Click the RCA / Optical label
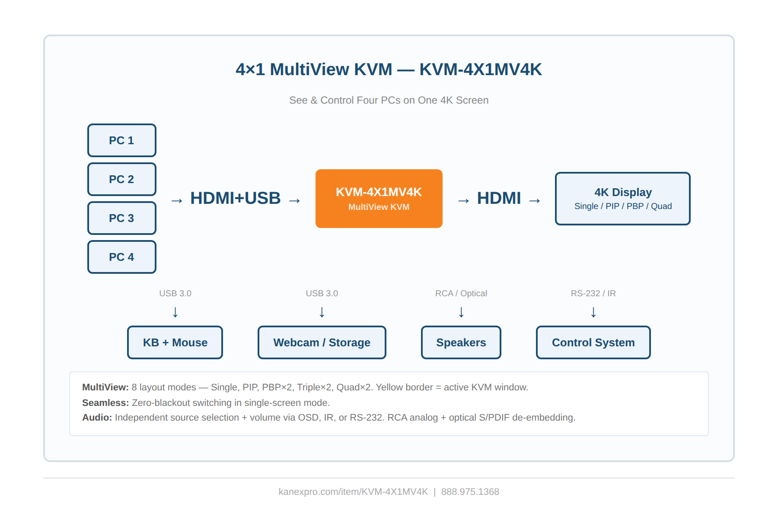This screenshot has width=778, height=532. tap(461, 293)
